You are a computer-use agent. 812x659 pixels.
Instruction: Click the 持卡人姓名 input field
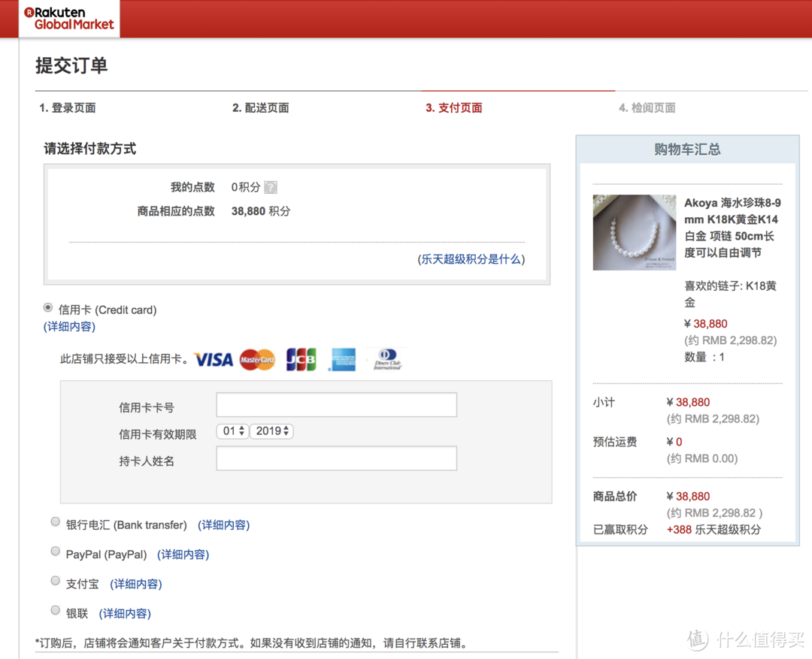click(x=337, y=458)
